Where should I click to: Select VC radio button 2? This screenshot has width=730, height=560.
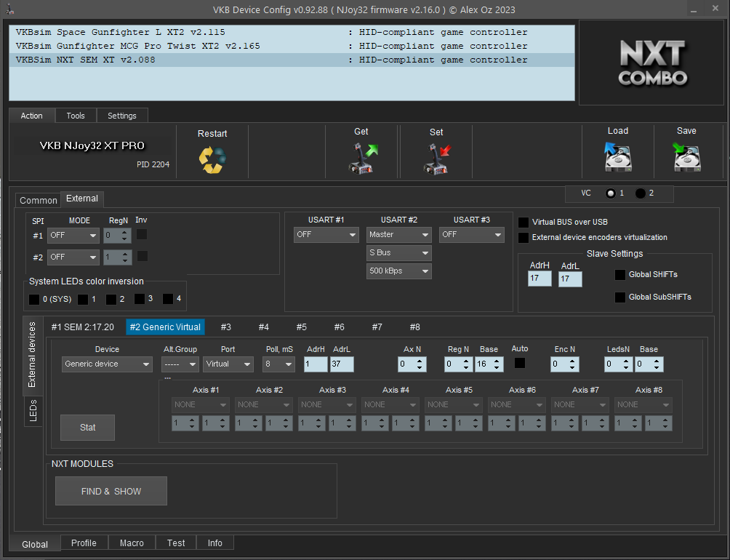(641, 193)
